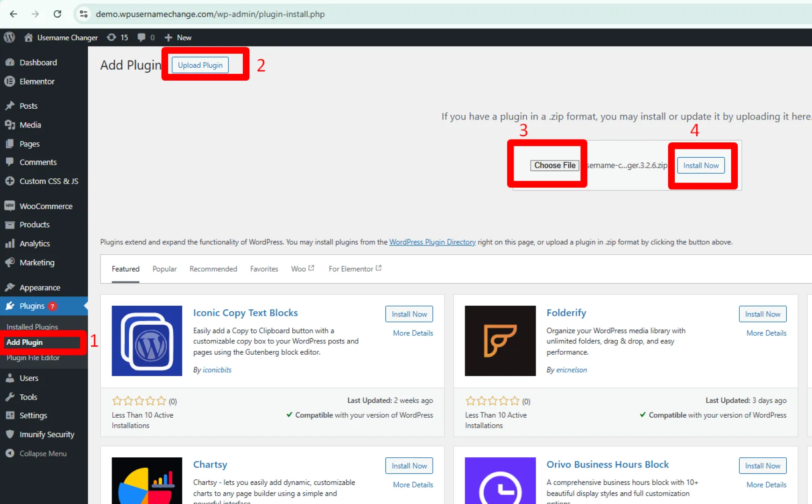Click the Chartsy plugin thumbnail
Viewport: 812px width, 504px height.
[x=147, y=481]
